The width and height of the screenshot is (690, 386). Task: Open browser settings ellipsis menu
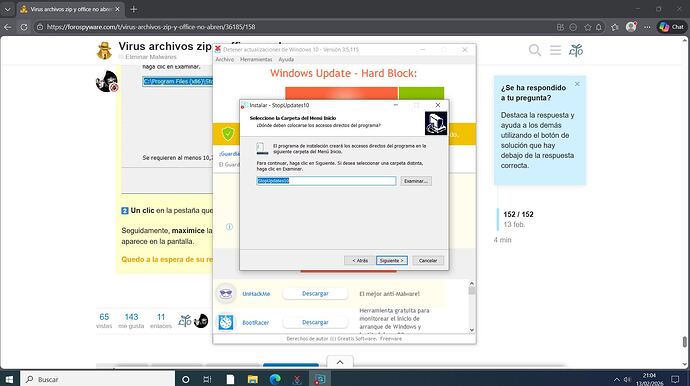tap(647, 27)
